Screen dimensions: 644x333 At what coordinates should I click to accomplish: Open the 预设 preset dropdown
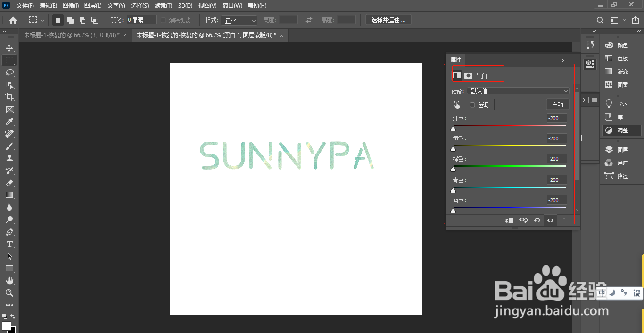519,91
